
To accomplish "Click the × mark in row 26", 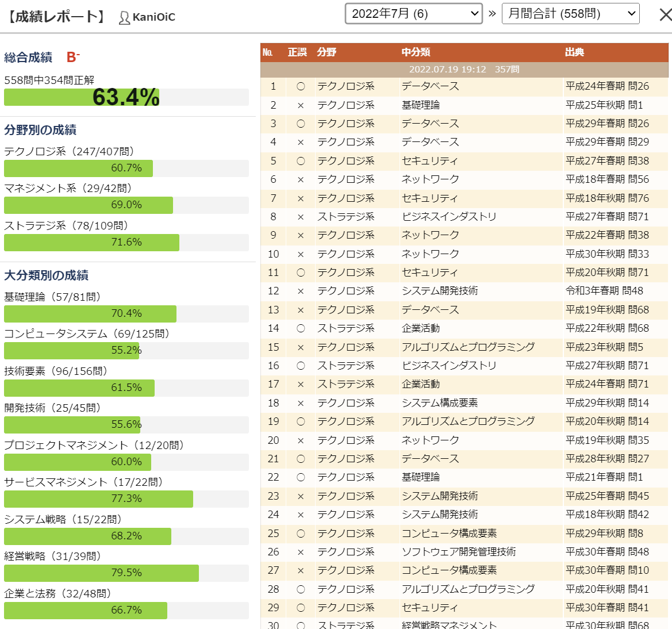I will (301, 553).
